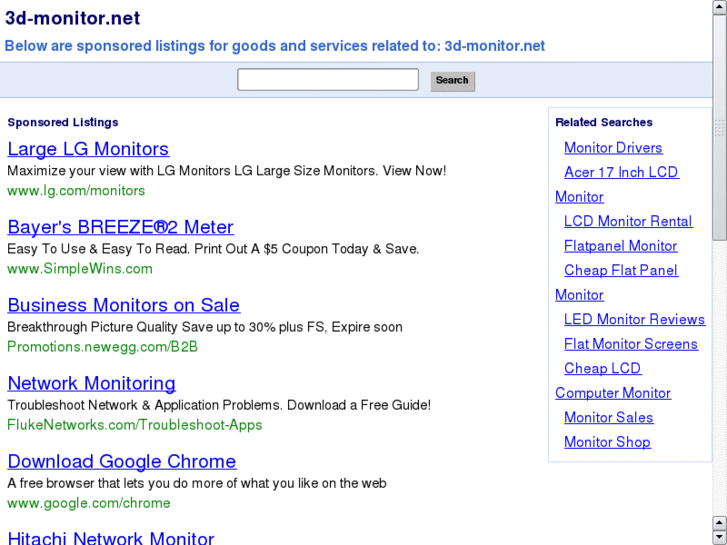Open Business Monitors on Sale listing

pos(124,305)
